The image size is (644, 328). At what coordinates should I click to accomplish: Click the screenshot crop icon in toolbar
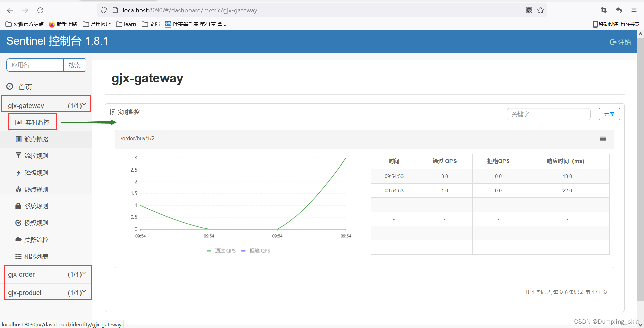pyautogui.click(x=604, y=10)
